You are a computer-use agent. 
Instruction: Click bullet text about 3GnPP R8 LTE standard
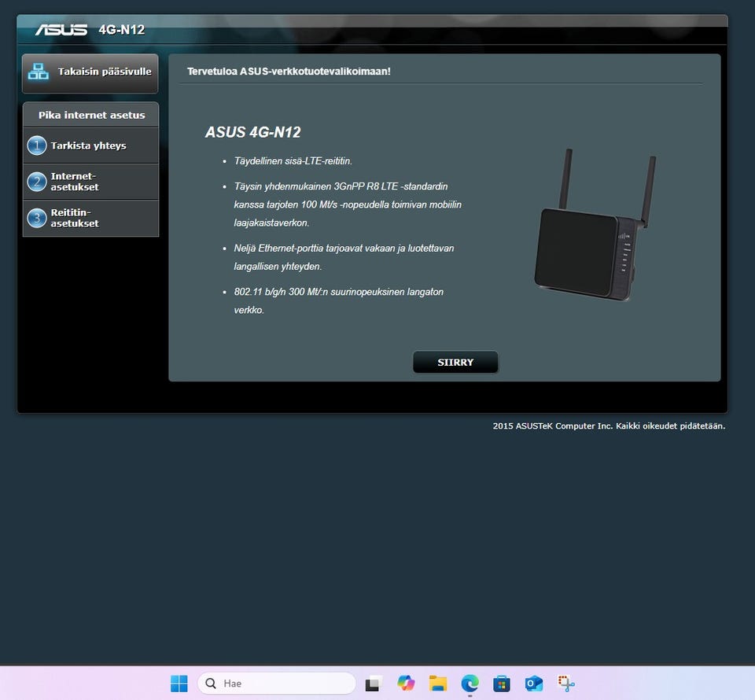[x=348, y=204]
